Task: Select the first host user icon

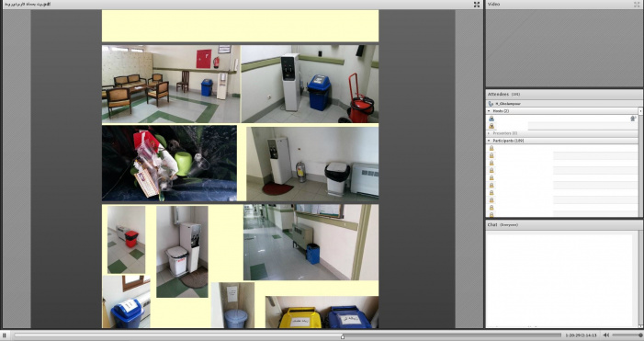Action: pyautogui.click(x=491, y=119)
